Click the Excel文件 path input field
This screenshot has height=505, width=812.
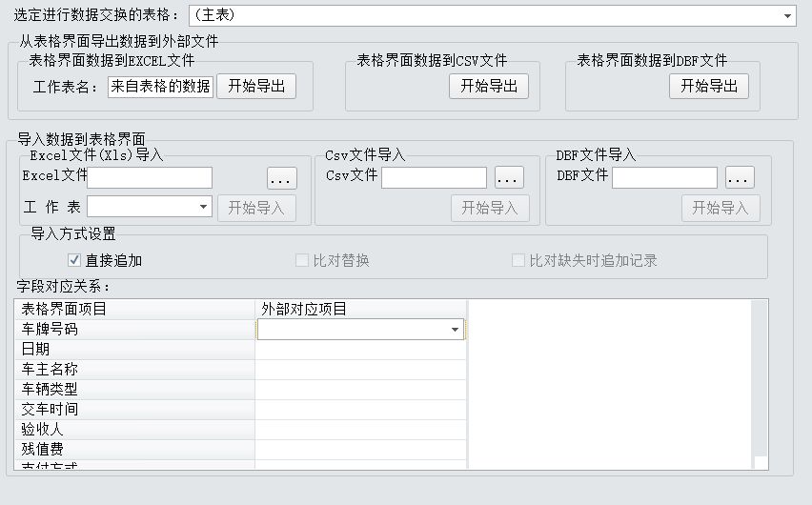coord(150,177)
